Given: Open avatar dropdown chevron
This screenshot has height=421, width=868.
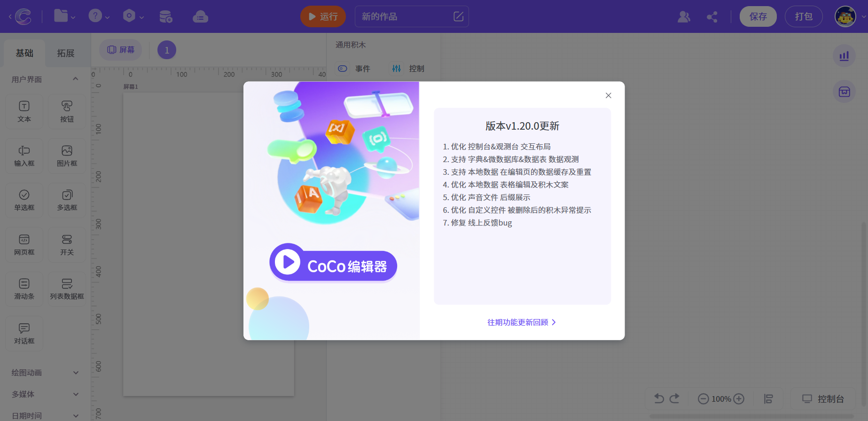Looking at the screenshot, I should [x=863, y=17].
